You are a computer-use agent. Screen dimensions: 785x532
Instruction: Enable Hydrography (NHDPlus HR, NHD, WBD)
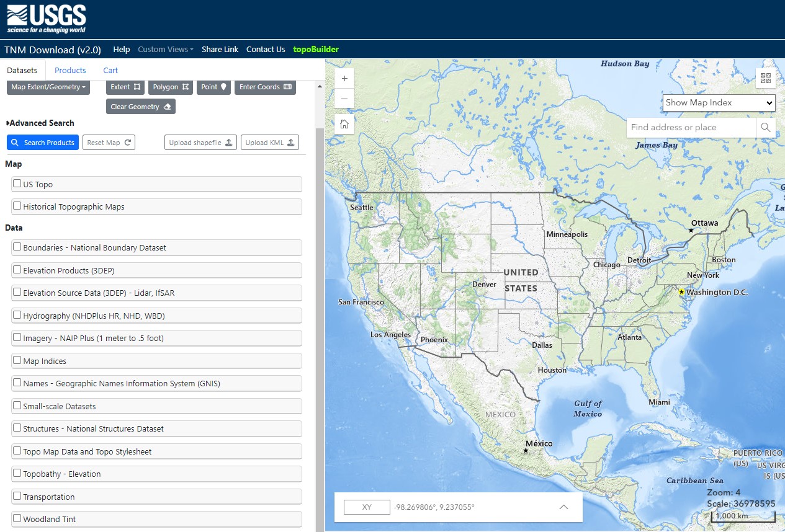pos(17,315)
